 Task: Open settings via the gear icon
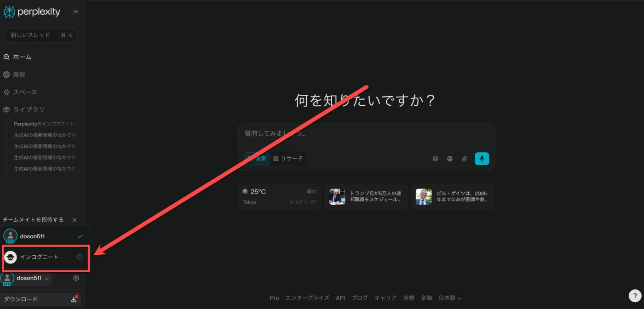click(x=76, y=278)
